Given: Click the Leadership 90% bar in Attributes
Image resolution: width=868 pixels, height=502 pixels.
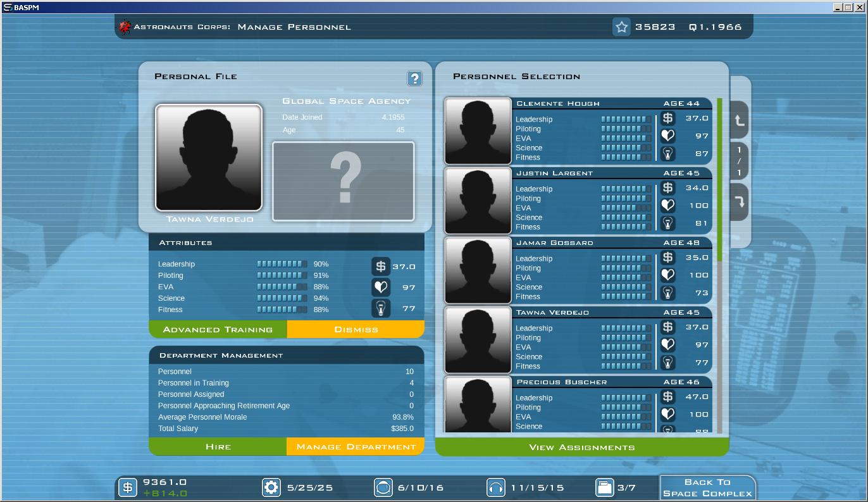Looking at the screenshot, I should [x=282, y=264].
